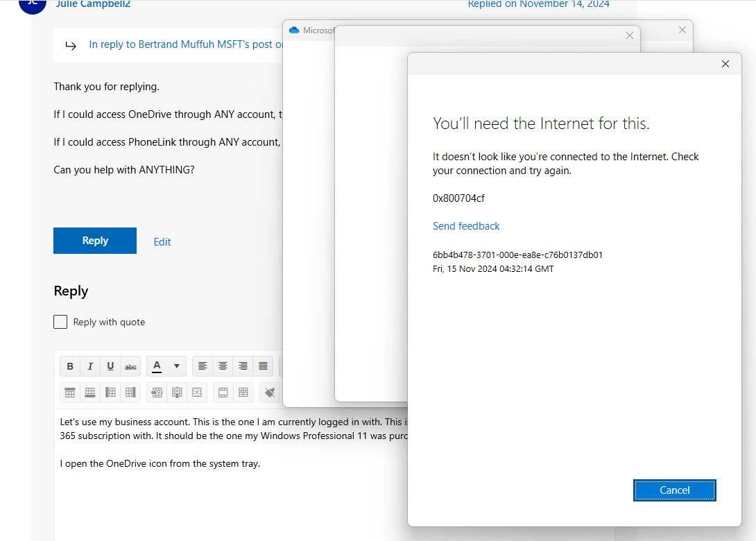Click the 'Replied on November 14, 2024' text
The image size is (756, 541).
[x=538, y=4]
